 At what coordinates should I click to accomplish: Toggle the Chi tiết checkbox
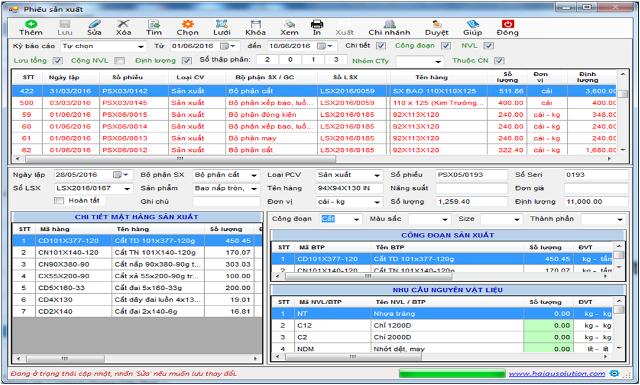click(x=380, y=46)
